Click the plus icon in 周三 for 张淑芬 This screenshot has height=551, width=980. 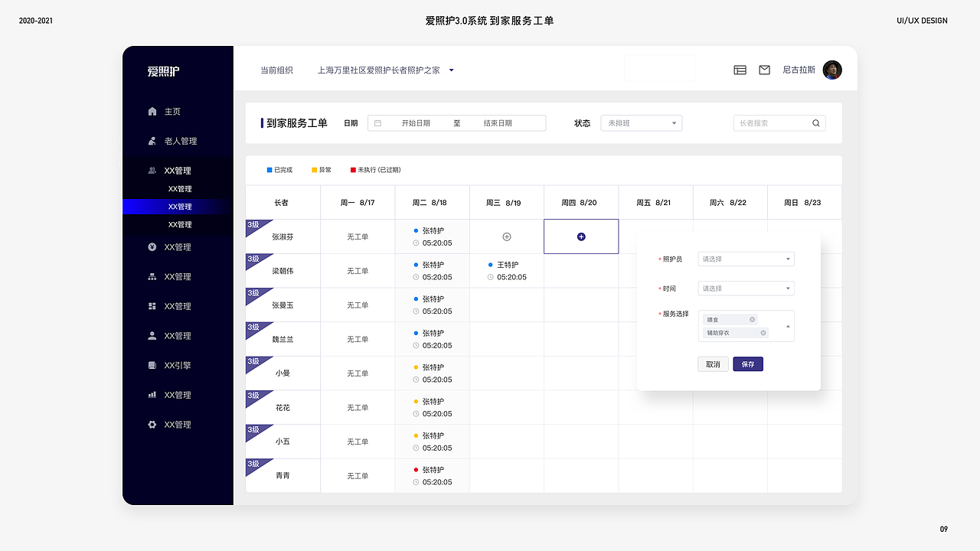[507, 237]
